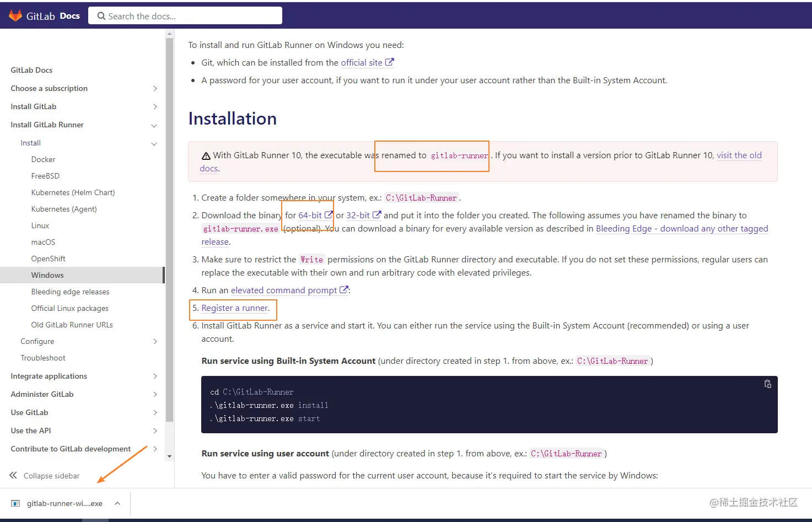Viewport: 812px width, 522px height.
Task: Open the OpenShift install page
Action: (49, 259)
